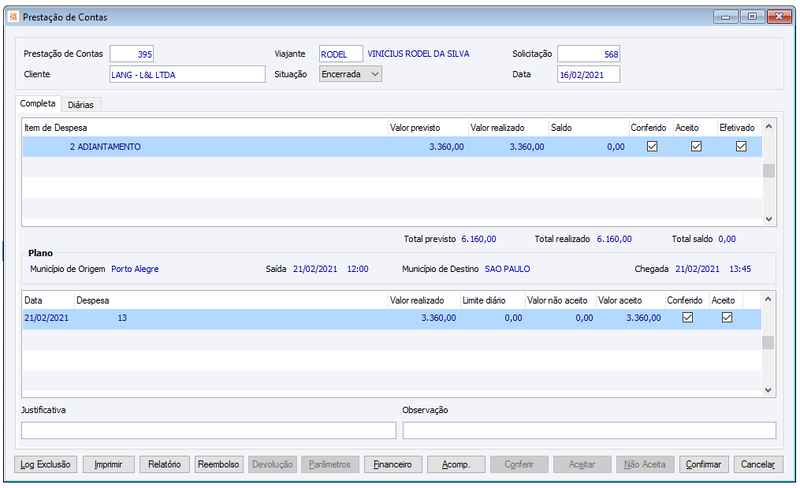Screen dimensions: 800x488
Task: Click inside the Justificativa text field
Action: 209,430
